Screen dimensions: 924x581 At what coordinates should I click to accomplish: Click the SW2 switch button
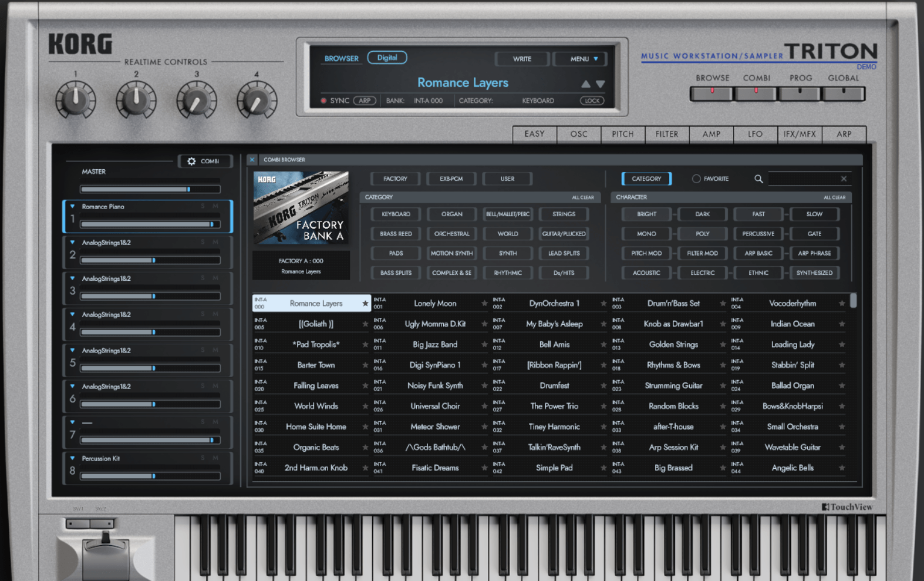(102, 523)
